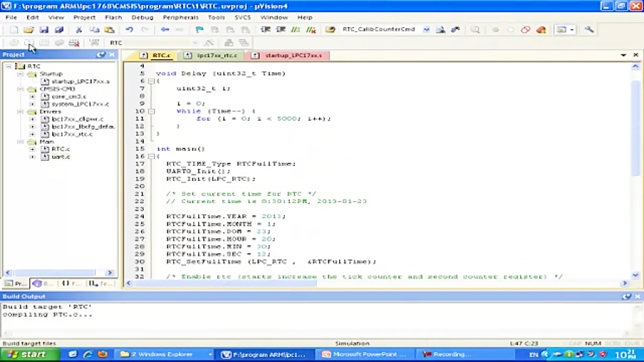Click the Save file icon
This screenshot has height=362, width=644.
click(44, 30)
